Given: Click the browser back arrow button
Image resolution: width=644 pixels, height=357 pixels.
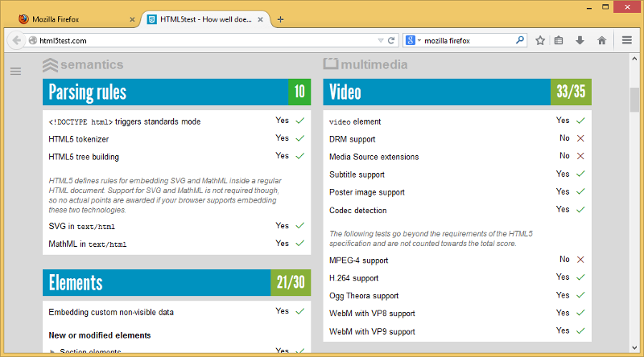Looking at the screenshot, I should 15,39.
